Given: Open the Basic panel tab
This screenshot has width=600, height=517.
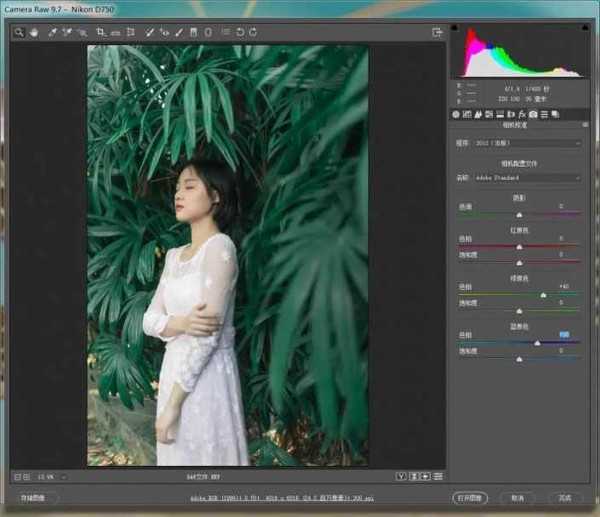Looking at the screenshot, I should [x=456, y=114].
